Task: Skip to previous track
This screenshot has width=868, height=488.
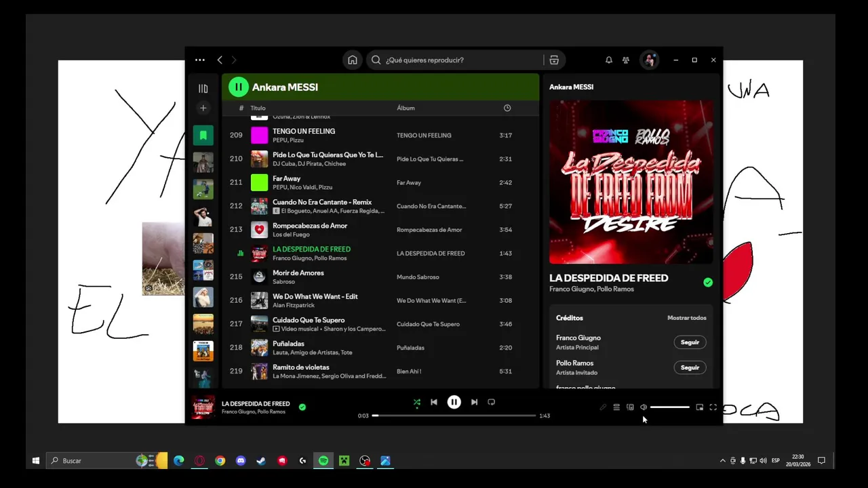Action: pyautogui.click(x=434, y=402)
